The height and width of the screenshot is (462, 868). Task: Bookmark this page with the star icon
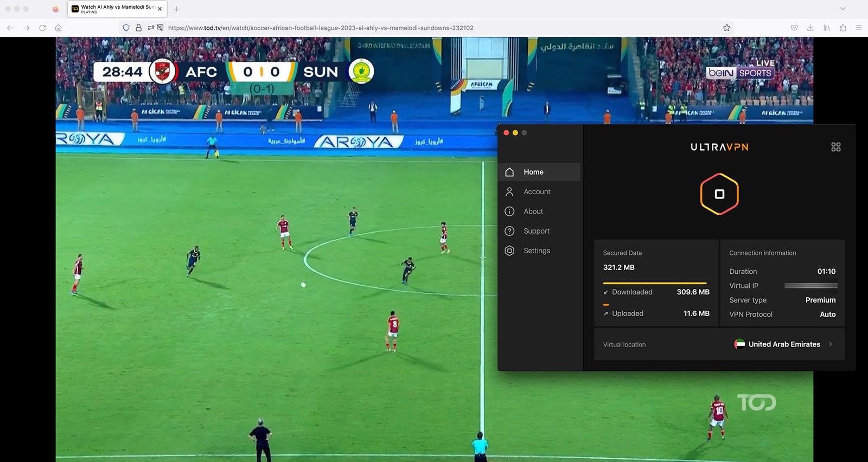tap(727, 28)
